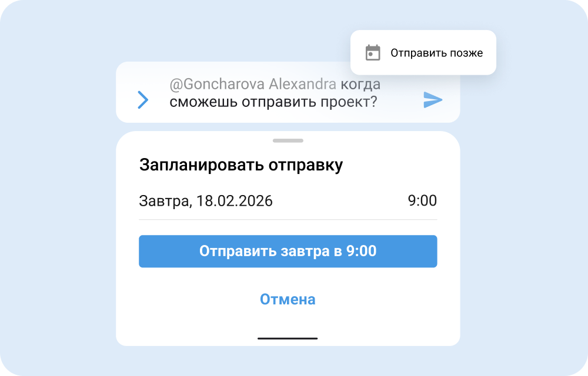Open the date selector Завтра, 18.02.2026
The height and width of the screenshot is (376, 588).
(x=206, y=201)
